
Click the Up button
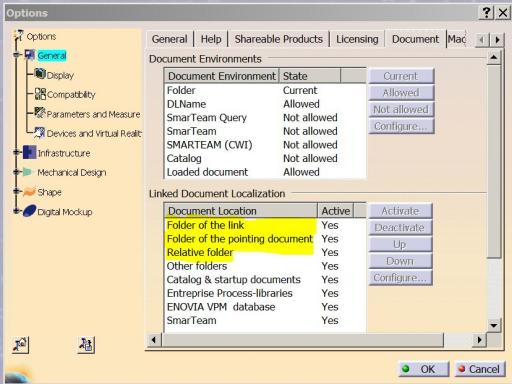(x=400, y=244)
